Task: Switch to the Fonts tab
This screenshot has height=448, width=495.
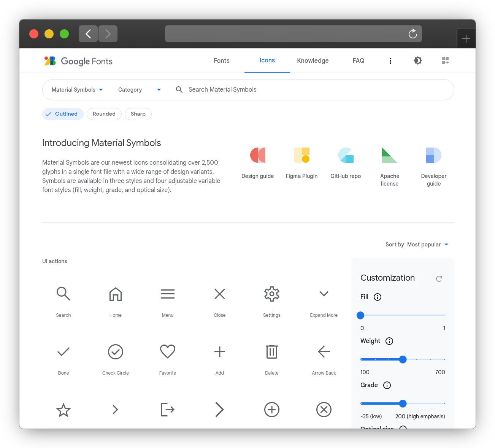Action: click(x=222, y=60)
